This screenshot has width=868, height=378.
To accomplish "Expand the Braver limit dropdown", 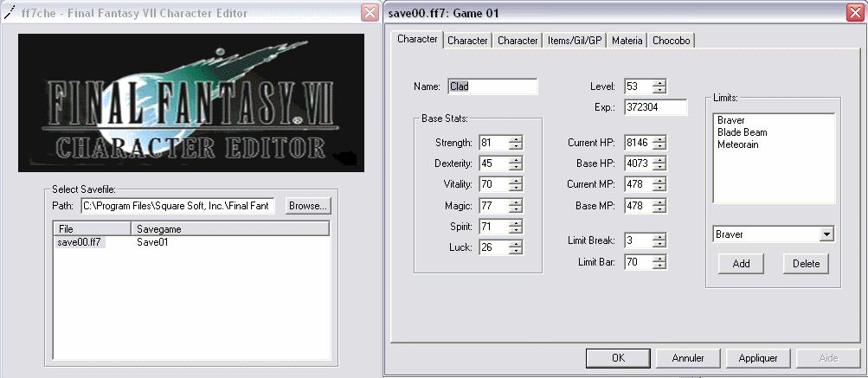I will (x=826, y=234).
